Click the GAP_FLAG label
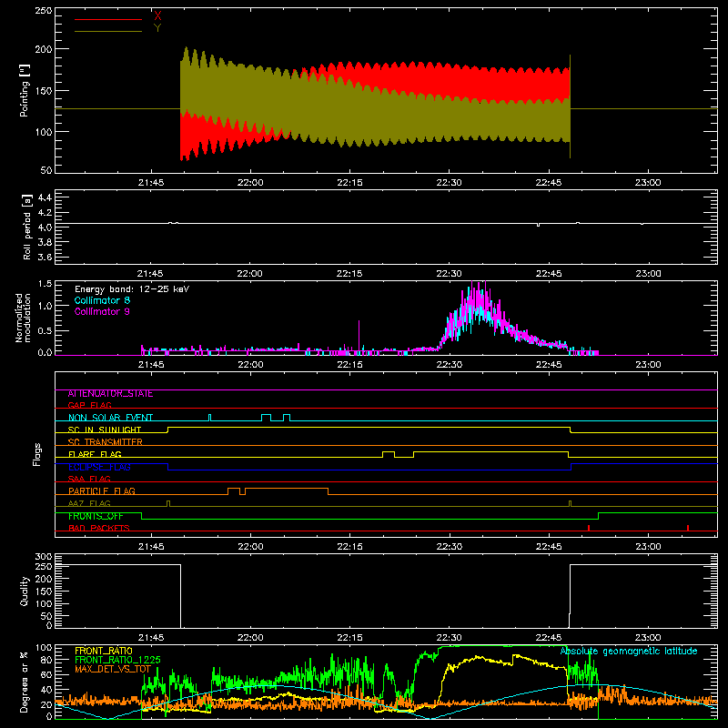The image size is (728, 728). (89, 405)
